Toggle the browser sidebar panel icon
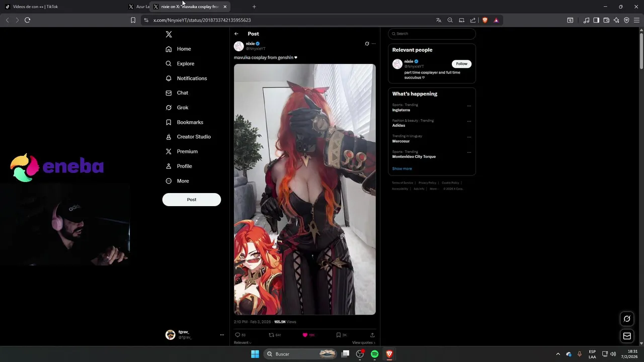 pos(596,20)
